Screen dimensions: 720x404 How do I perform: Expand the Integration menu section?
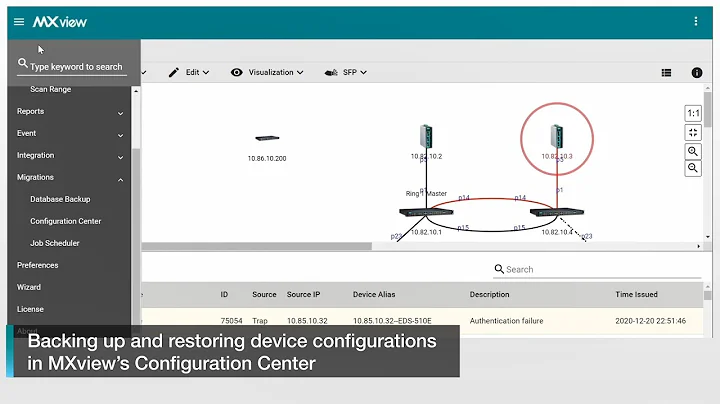70,156
